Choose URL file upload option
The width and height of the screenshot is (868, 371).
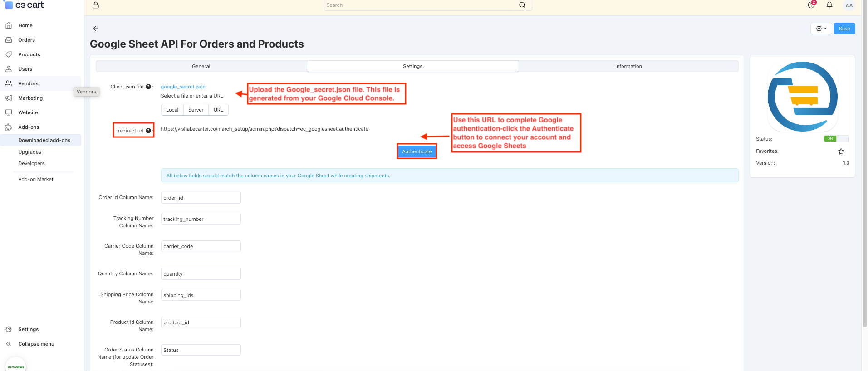click(218, 110)
